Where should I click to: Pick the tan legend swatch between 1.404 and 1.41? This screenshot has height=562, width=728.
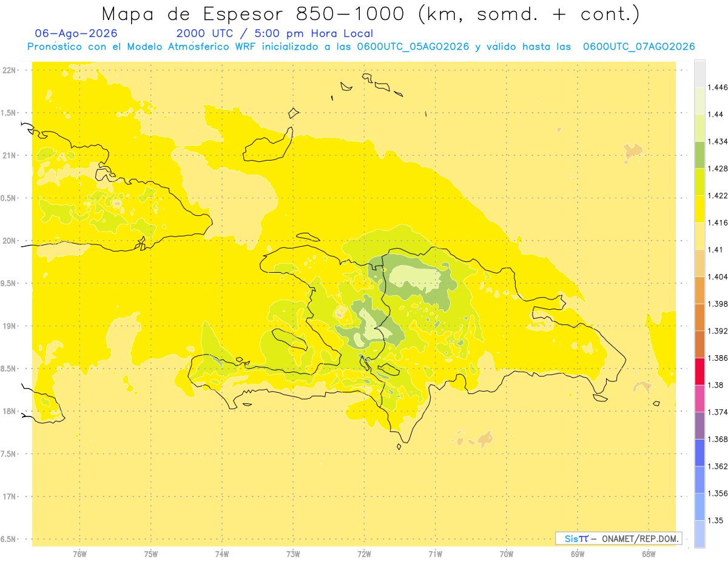pos(699,263)
